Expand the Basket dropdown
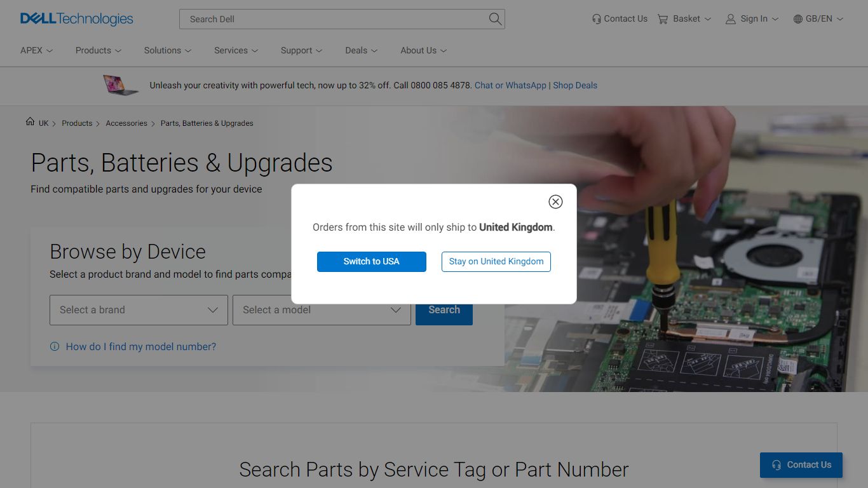The image size is (868, 488). (707, 19)
